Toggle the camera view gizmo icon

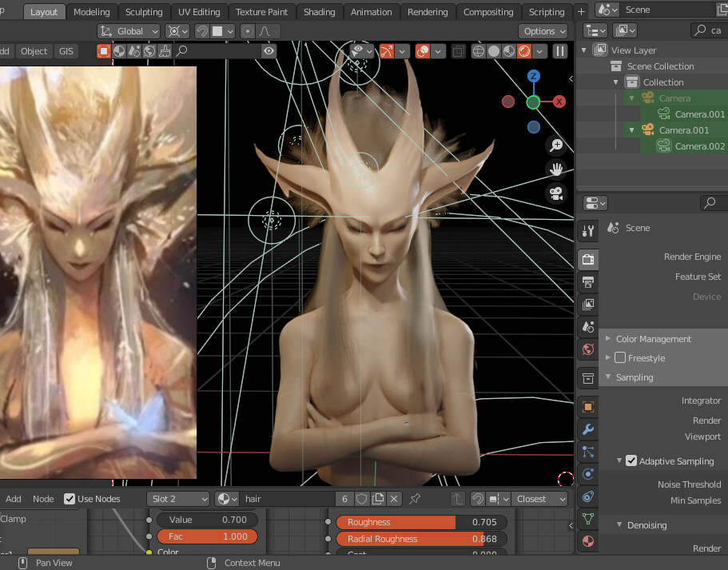556,193
